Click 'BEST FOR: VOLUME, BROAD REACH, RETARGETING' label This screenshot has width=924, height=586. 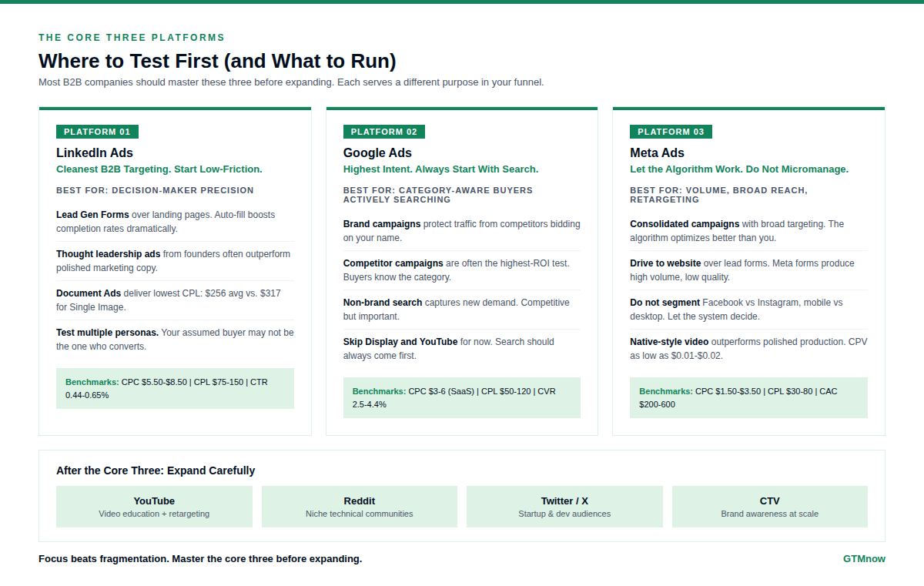click(718, 195)
